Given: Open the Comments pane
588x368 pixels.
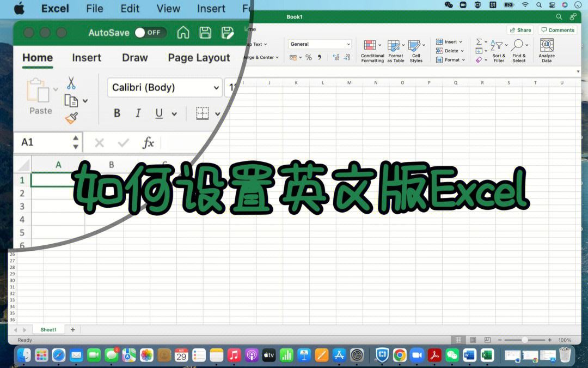Looking at the screenshot, I should (x=558, y=30).
